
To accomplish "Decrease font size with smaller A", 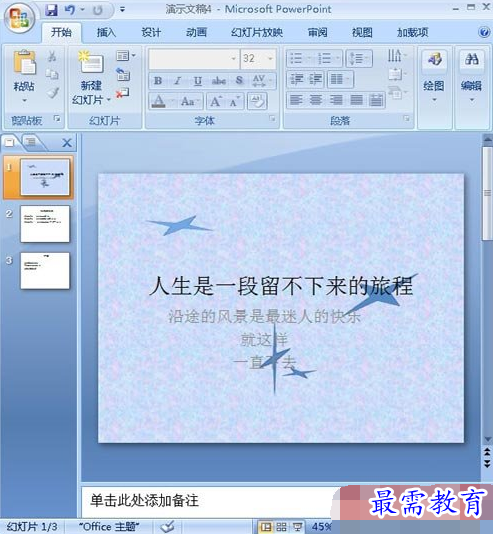I will pos(234,101).
